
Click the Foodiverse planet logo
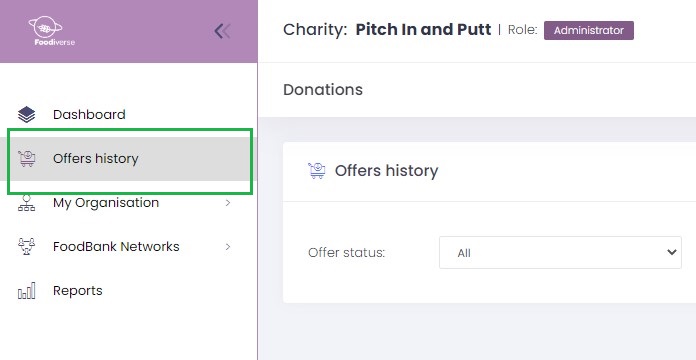[x=51, y=31]
